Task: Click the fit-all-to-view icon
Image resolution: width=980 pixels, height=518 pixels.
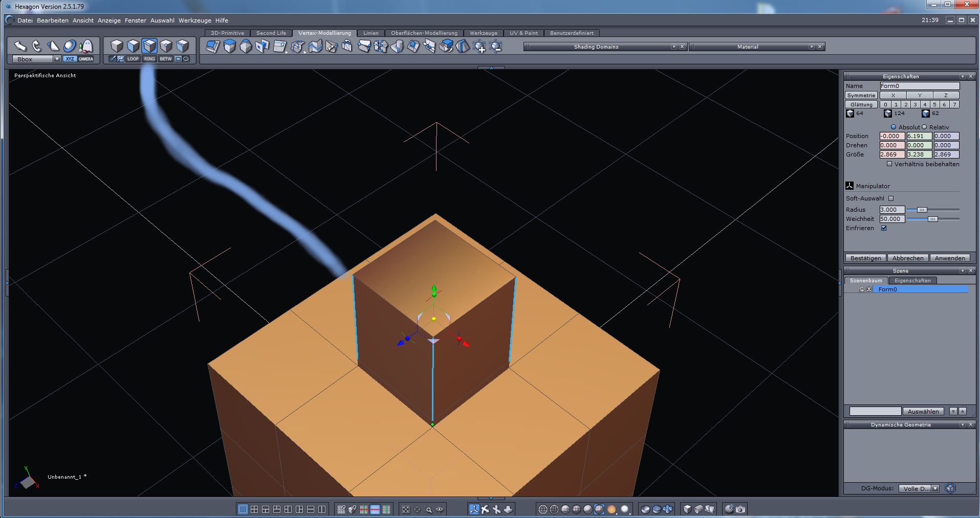Action: tap(406, 509)
